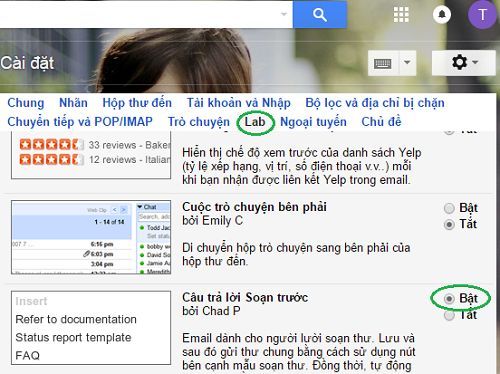This screenshot has height=374, width=500.
Task: Click the Yelp preview description text
Action: pos(302,166)
